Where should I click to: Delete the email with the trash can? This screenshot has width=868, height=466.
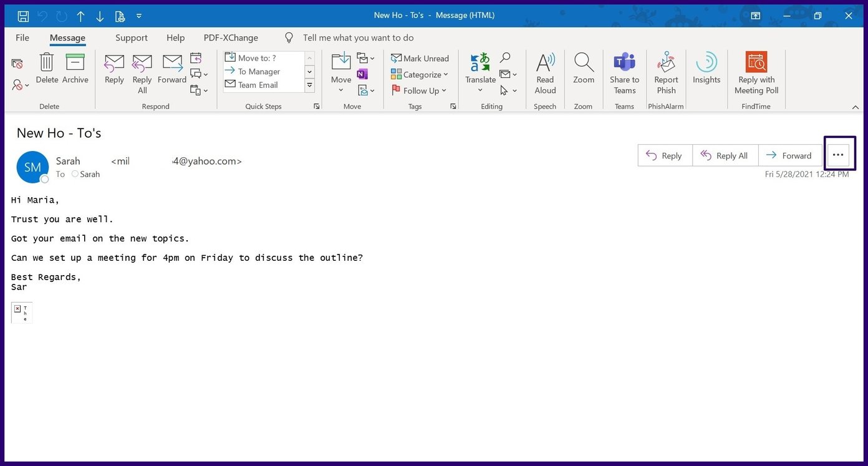pyautogui.click(x=47, y=69)
